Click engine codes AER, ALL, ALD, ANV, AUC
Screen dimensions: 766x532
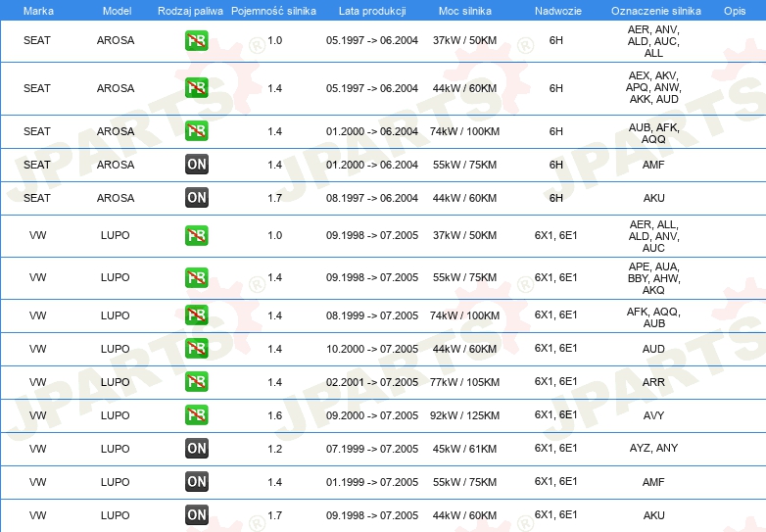pyautogui.click(x=653, y=236)
